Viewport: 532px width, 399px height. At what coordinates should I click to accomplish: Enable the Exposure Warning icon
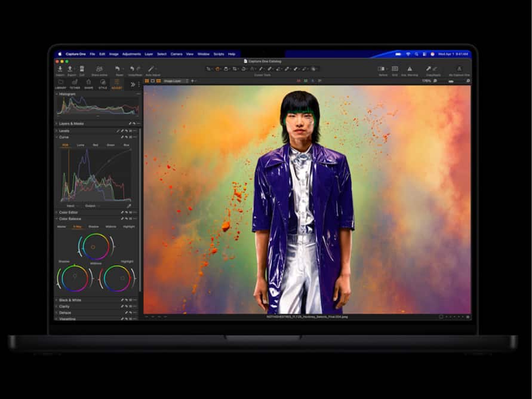(410, 69)
